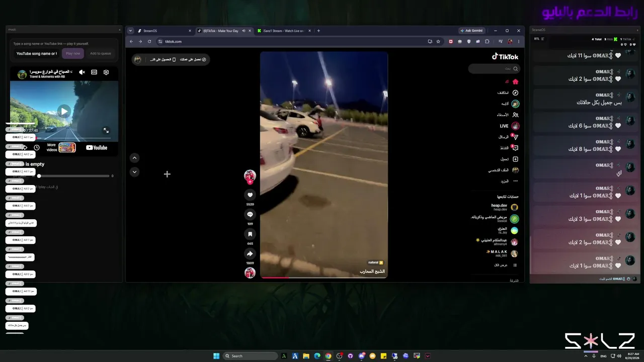Open followed account العنزي
The height and width of the screenshot is (362, 644).
tap(508, 230)
